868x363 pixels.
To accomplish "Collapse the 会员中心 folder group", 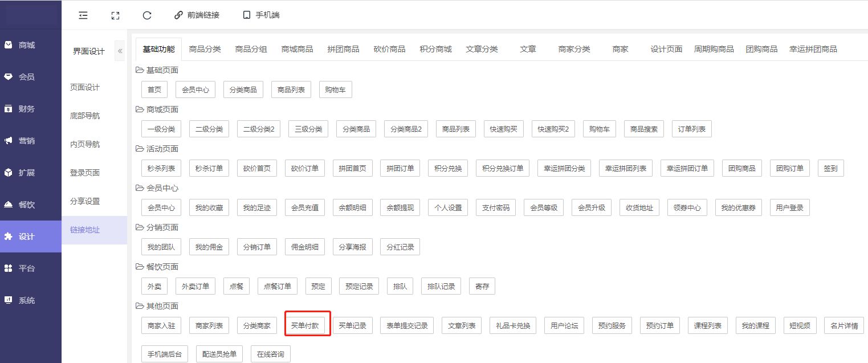I will click(140, 188).
